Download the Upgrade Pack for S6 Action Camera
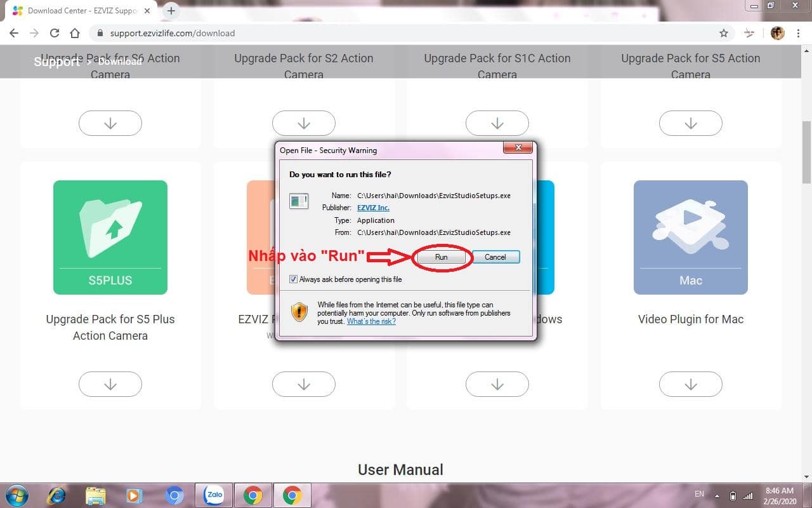812x508 pixels. [x=110, y=123]
